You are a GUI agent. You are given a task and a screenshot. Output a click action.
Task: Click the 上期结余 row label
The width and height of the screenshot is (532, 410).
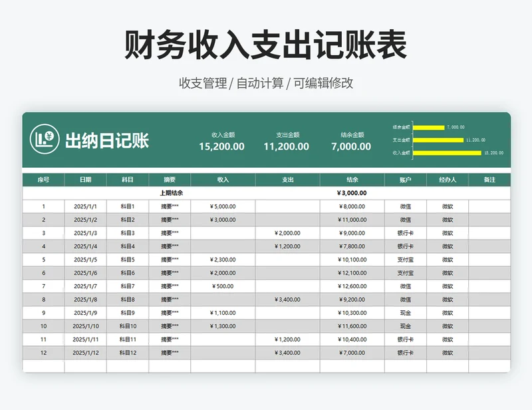point(172,193)
